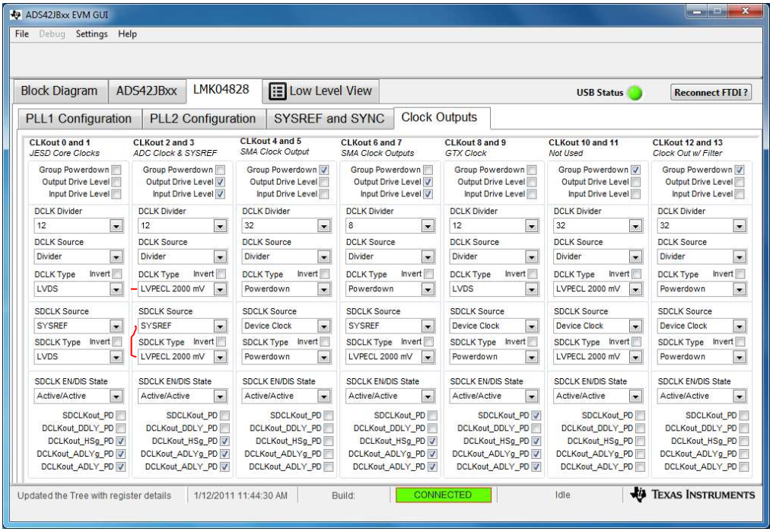The width and height of the screenshot is (770, 532).
Task: Click the USB Status green indicator
Action: pyautogui.click(x=635, y=92)
